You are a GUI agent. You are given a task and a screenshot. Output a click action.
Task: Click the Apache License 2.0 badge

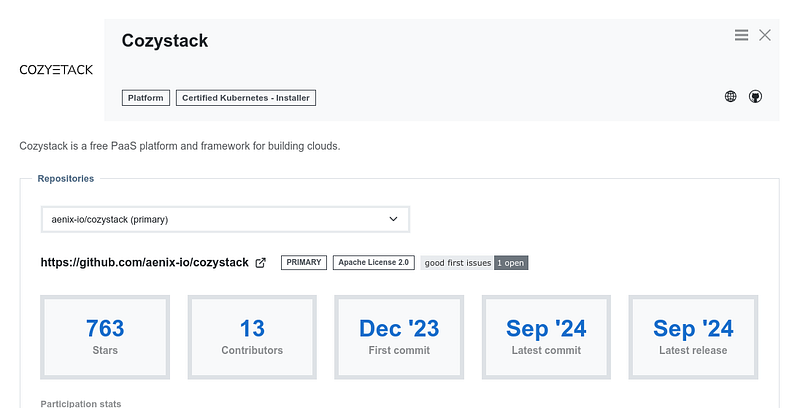(373, 262)
